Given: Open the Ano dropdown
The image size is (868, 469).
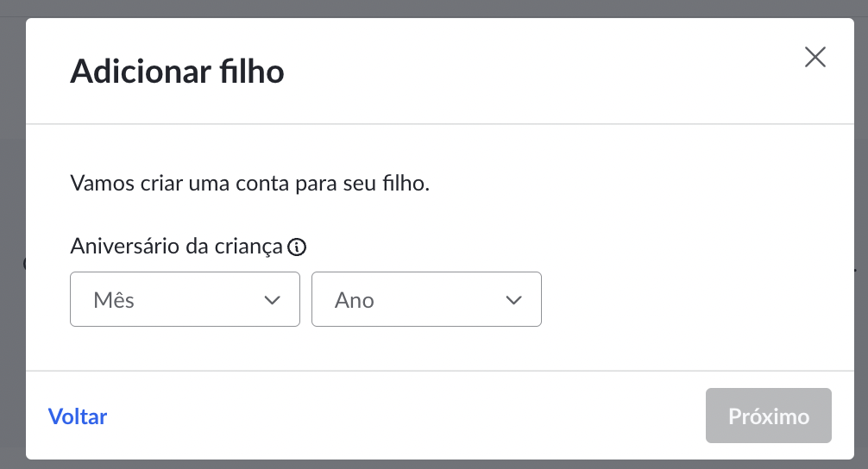Looking at the screenshot, I should click(x=426, y=299).
